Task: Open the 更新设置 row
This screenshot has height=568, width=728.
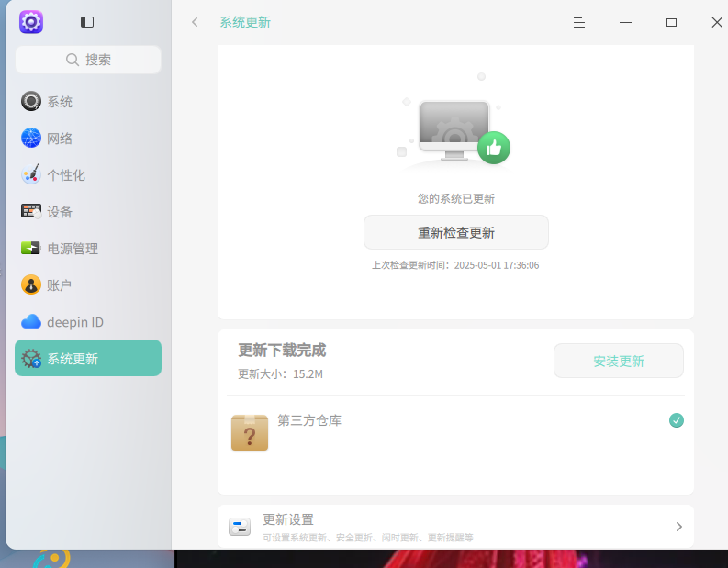Action: point(455,527)
